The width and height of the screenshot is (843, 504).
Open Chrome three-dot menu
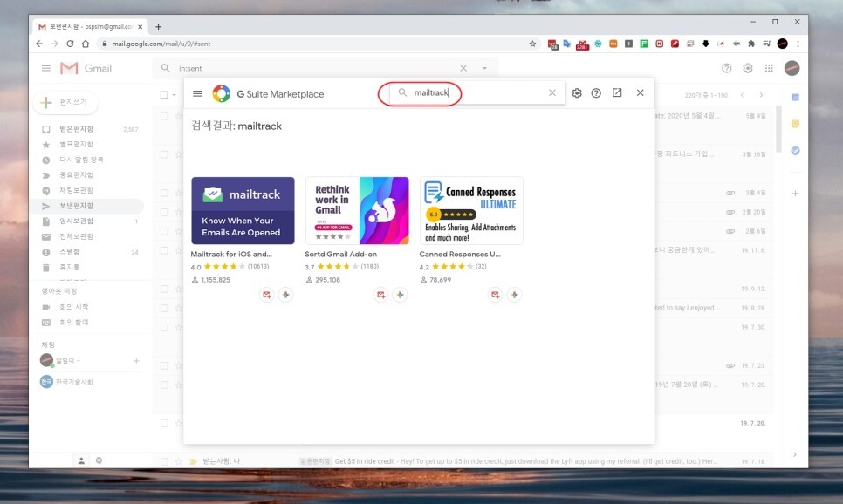798,44
